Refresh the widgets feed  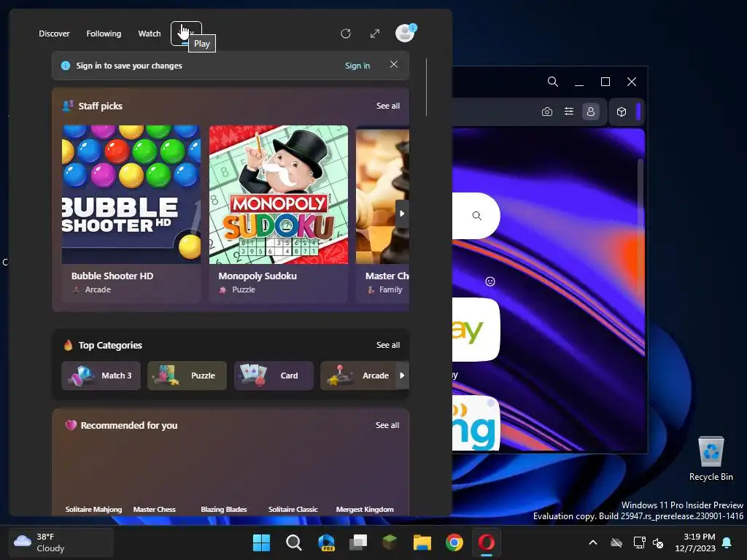[346, 34]
